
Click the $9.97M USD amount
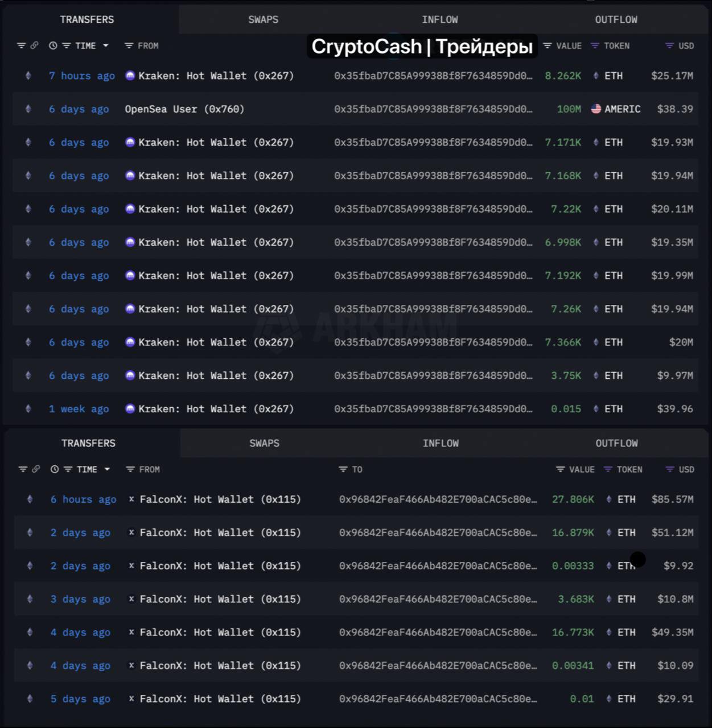click(x=675, y=376)
